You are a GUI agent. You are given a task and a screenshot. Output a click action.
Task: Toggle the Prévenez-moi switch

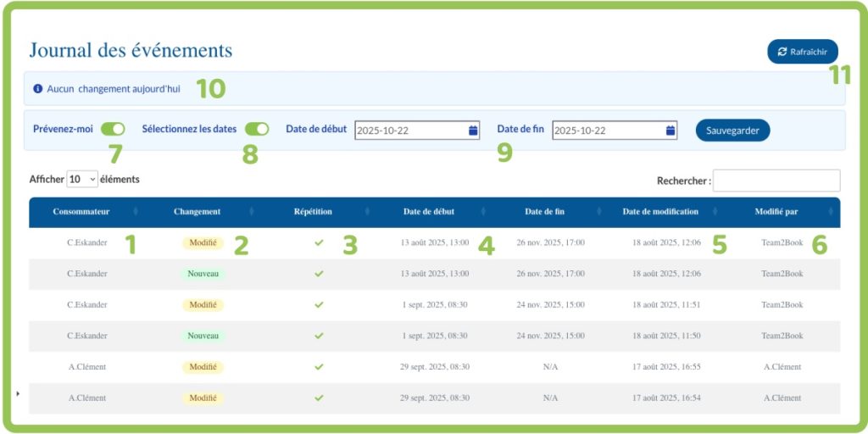[113, 130]
